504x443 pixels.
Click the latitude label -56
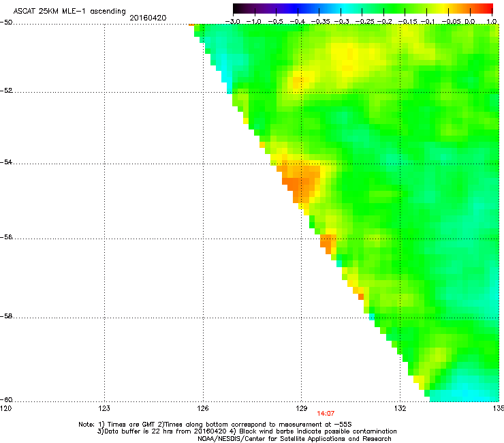[6, 236]
